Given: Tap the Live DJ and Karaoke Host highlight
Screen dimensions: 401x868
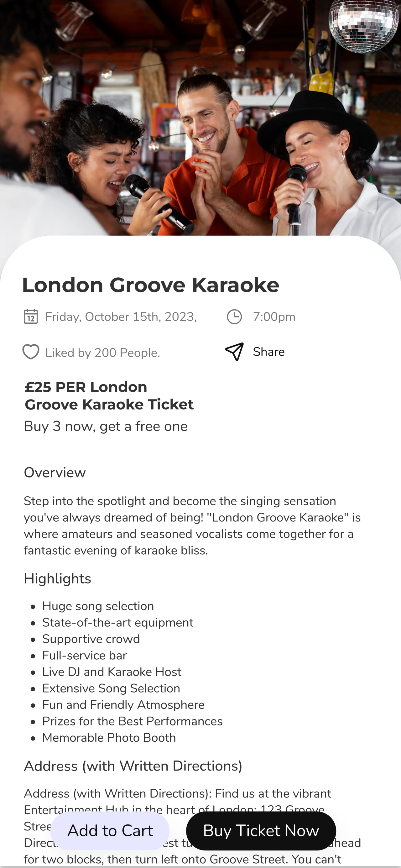Looking at the screenshot, I should (x=112, y=672).
